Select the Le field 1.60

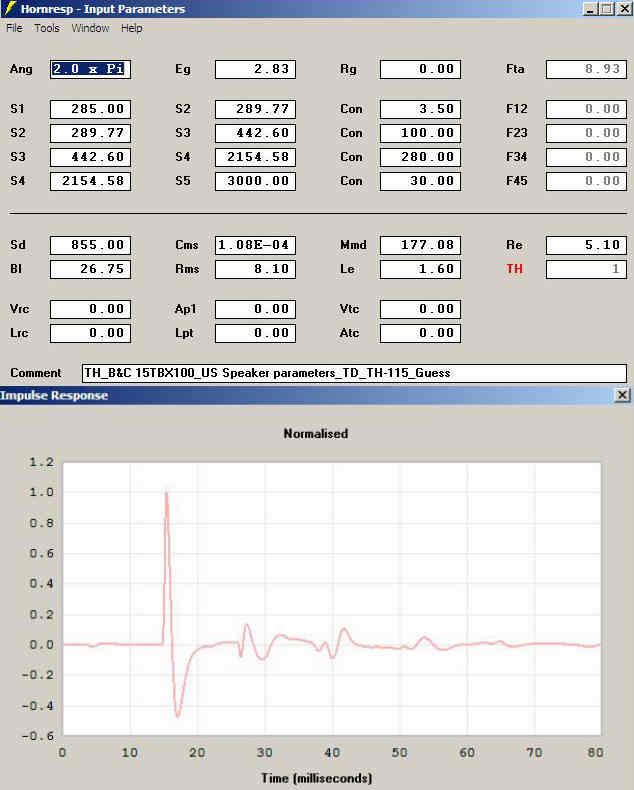pyautogui.click(x=420, y=269)
